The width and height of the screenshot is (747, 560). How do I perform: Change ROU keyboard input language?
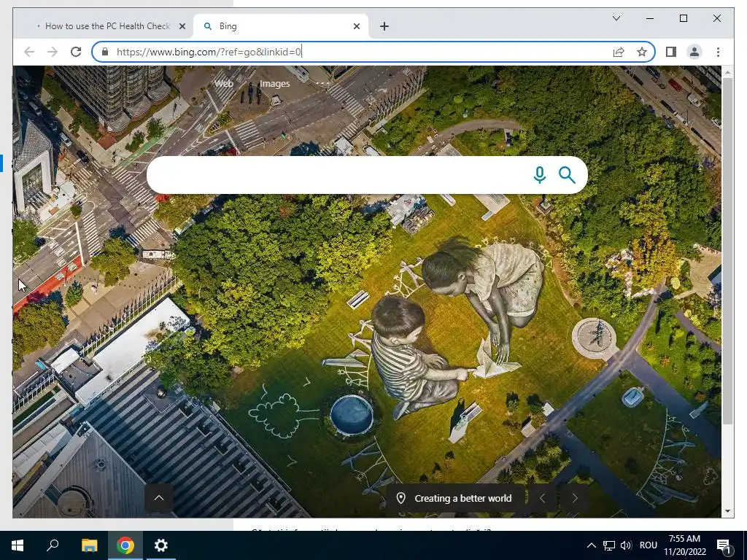(x=648, y=545)
